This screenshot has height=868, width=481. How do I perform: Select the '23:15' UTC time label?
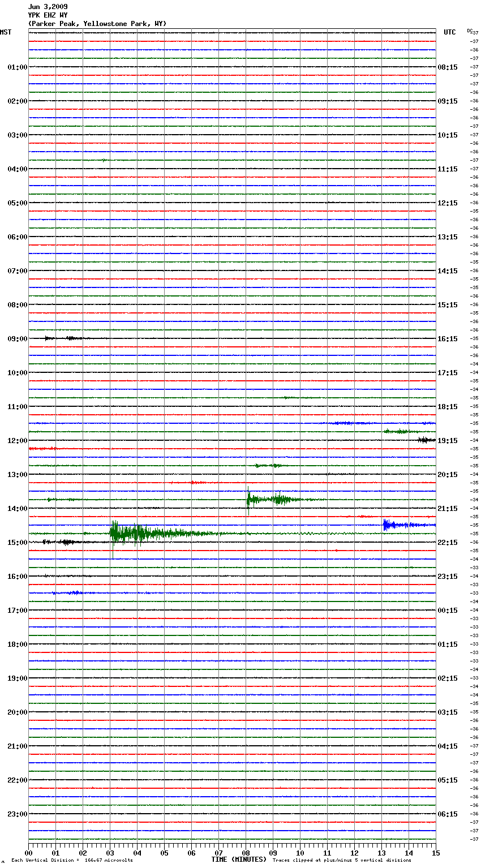tap(448, 577)
